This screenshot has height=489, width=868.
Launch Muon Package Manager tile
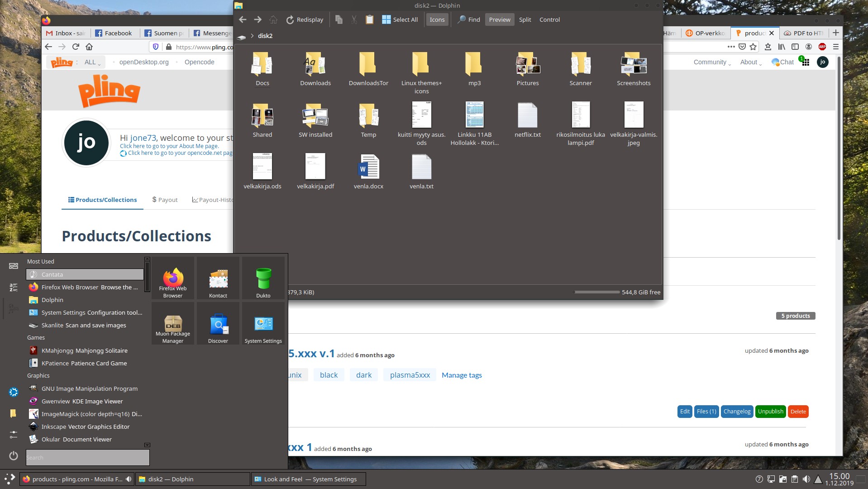pyautogui.click(x=173, y=323)
